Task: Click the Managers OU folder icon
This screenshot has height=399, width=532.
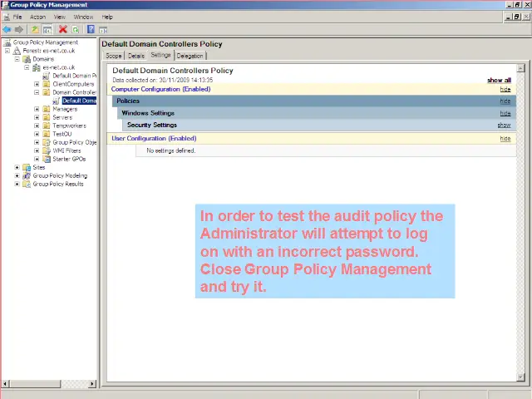Action: (x=47, y=109)
